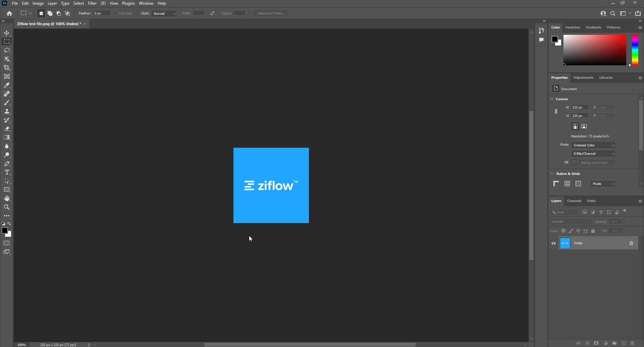Open the Search magnifier icon

pos(613,13)
